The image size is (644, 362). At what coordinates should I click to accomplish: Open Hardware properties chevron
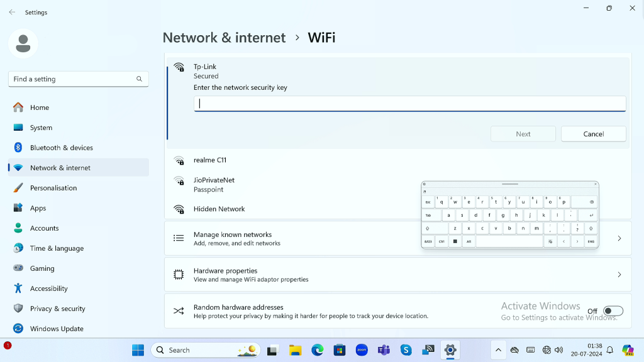click(619, 275)
